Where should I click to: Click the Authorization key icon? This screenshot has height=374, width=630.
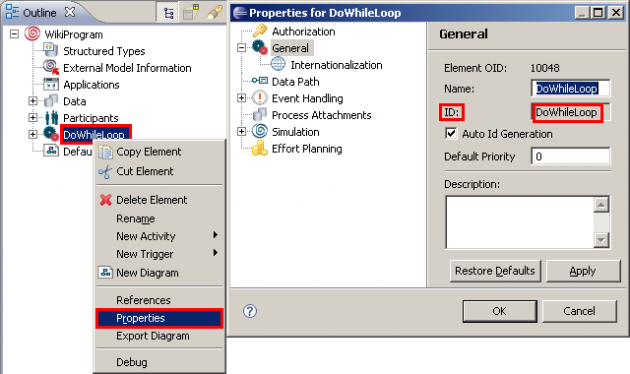[x=260, y=31]
